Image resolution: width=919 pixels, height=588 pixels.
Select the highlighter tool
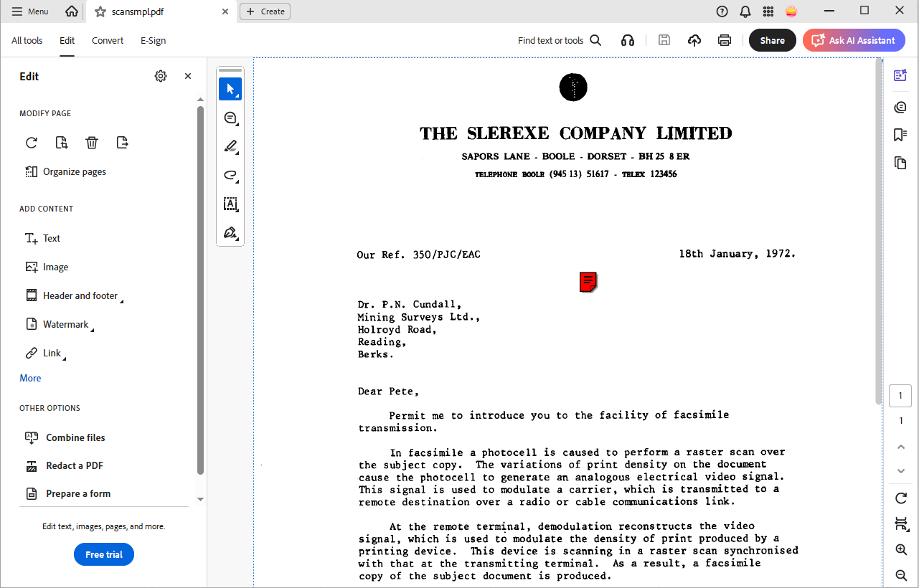click(230, 147)
